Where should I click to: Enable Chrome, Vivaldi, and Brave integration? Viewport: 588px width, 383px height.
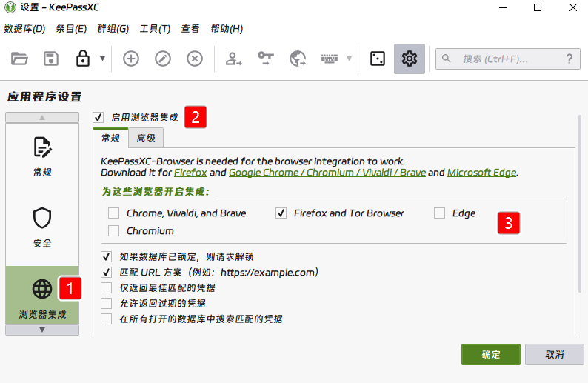113,213
